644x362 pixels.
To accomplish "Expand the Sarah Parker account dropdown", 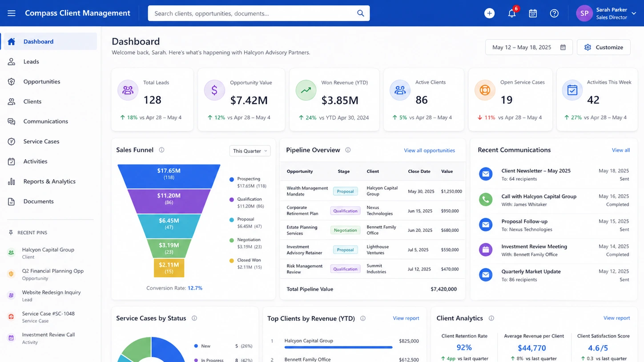I will click(x=634, y=14).
